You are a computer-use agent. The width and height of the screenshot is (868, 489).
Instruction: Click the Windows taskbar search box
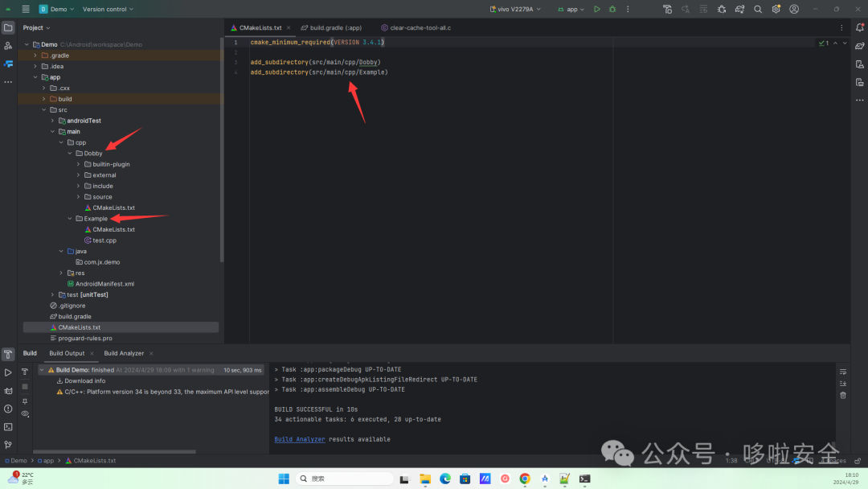pos(346,478)
